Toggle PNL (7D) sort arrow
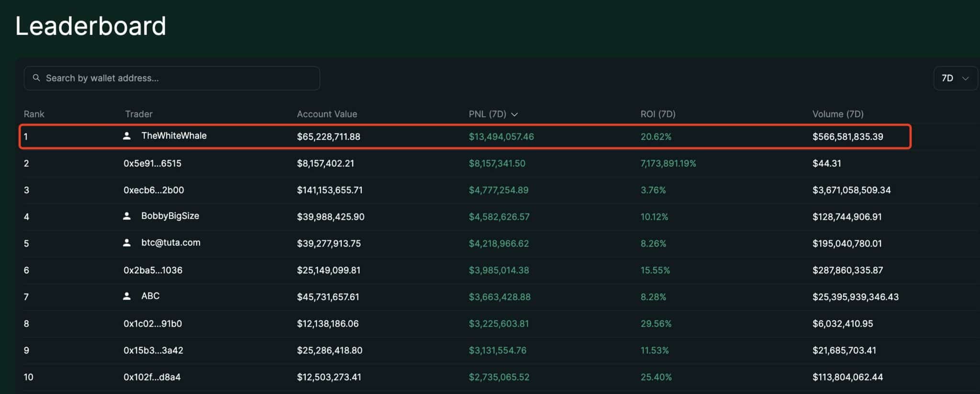Image resolution: width=980 pixels, height=394 pixels. coord(514,114)
